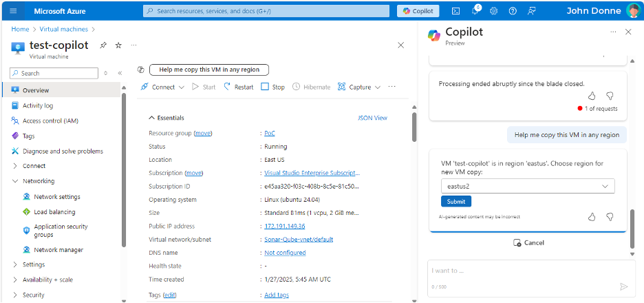Collapse the Essentials section
644x303 pixels.
[167, 118]
